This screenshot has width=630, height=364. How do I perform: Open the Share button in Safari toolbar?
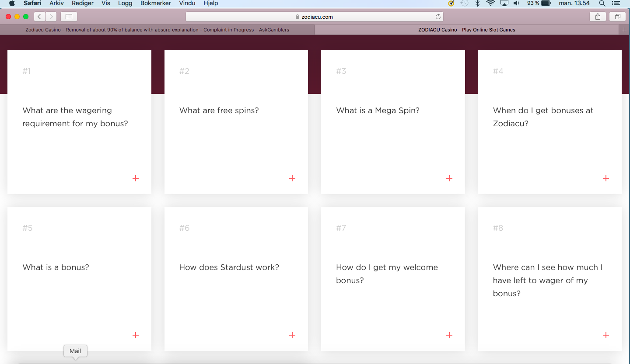pos(598,17)
